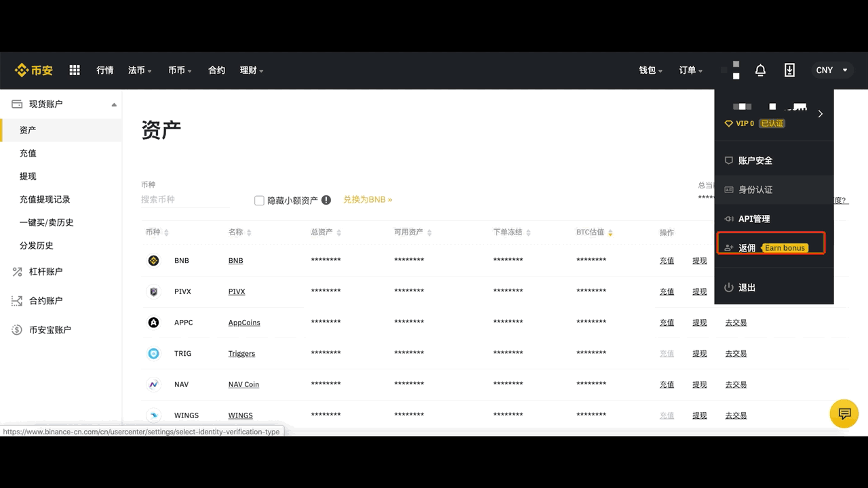Click 兑换为BNB link
This screenshot has height=488, width=868.
click(x=368, y=200)
